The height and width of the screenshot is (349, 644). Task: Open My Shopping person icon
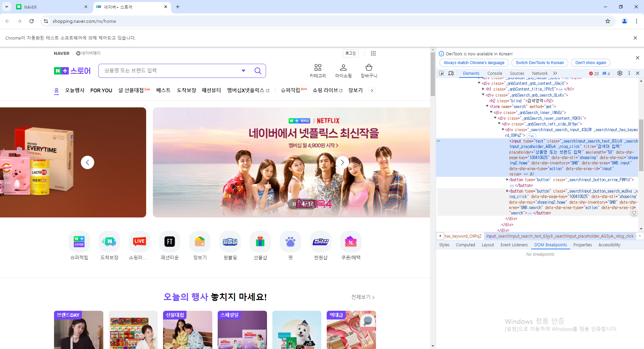343,67
